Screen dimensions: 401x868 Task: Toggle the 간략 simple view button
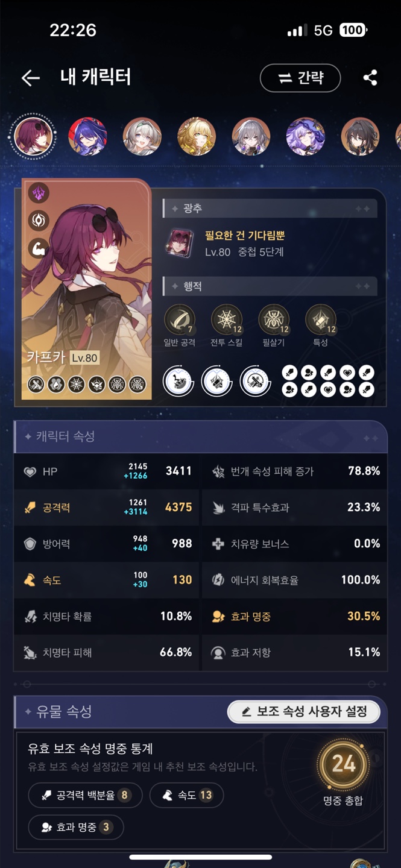300,78
